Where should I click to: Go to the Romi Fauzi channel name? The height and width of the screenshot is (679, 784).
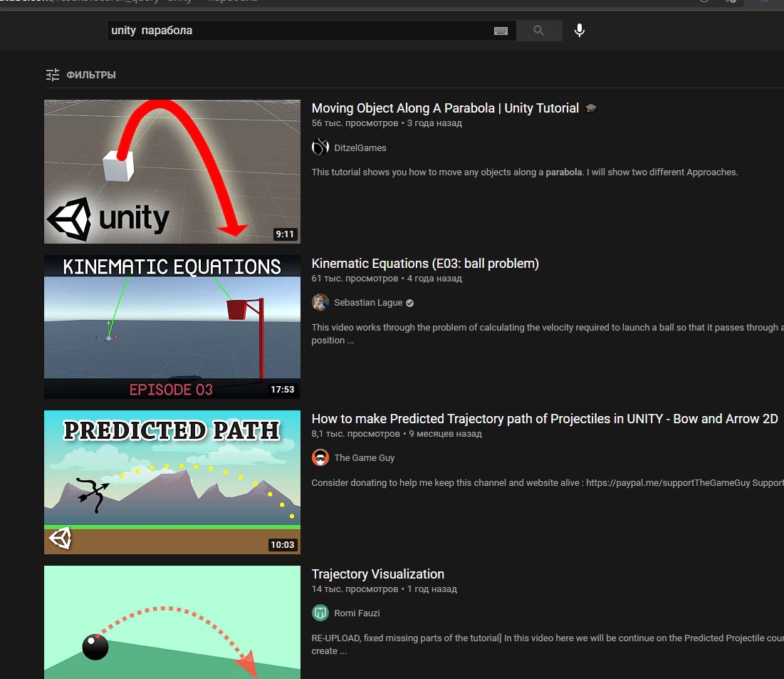click(357, 613)
